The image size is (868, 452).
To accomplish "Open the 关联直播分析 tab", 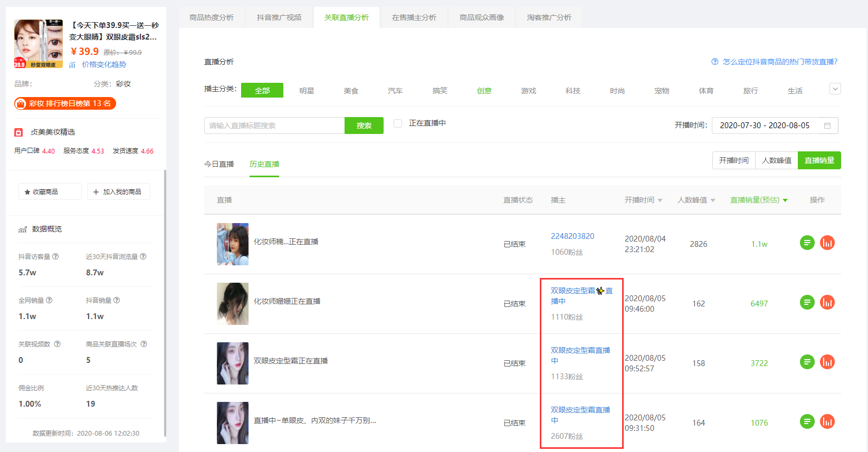I will (347, 17).
